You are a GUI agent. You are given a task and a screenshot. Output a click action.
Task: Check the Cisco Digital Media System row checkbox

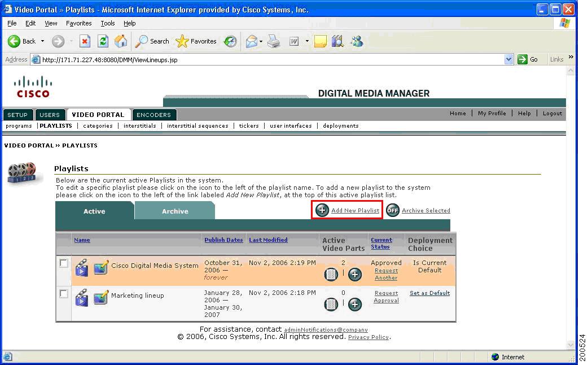click(63, 263)
